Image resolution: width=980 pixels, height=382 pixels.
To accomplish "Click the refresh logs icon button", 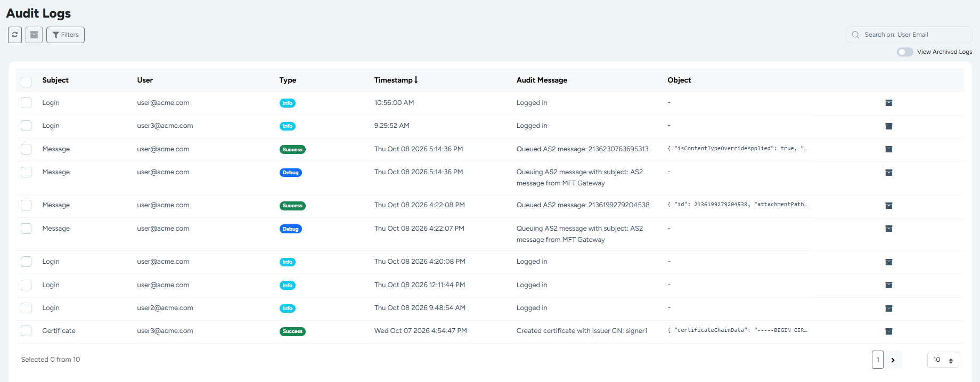I will [15, 35].
